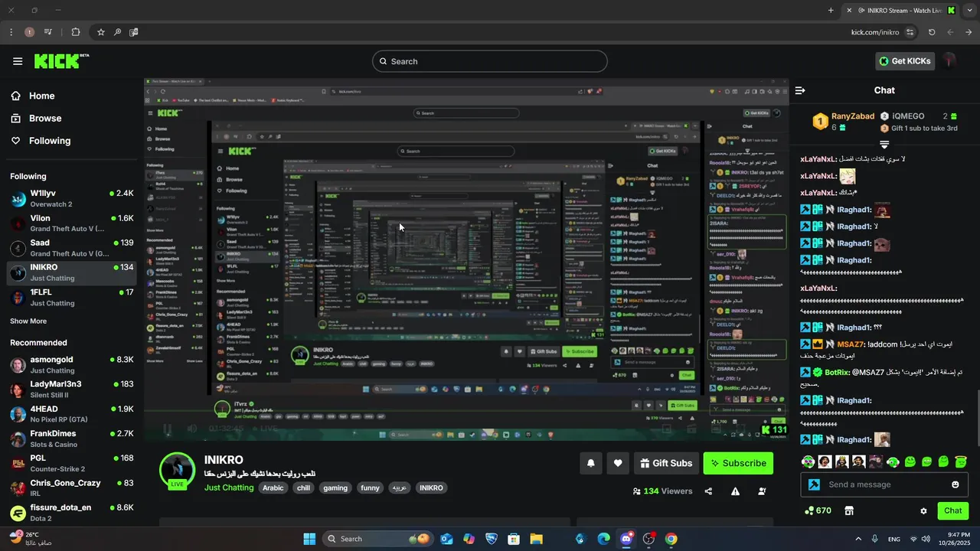The width and height of the screenshot is (980, 551).
Task: Click the share stream icon
Action: 708,491
